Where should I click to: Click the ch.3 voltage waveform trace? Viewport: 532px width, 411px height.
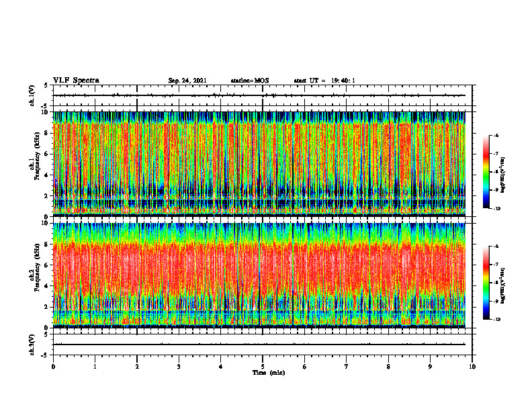point(259,345)
